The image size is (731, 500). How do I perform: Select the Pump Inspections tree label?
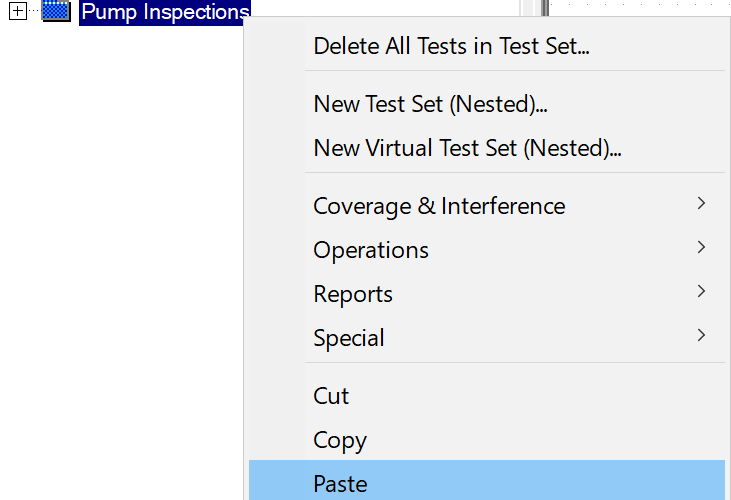click(165, 12)
